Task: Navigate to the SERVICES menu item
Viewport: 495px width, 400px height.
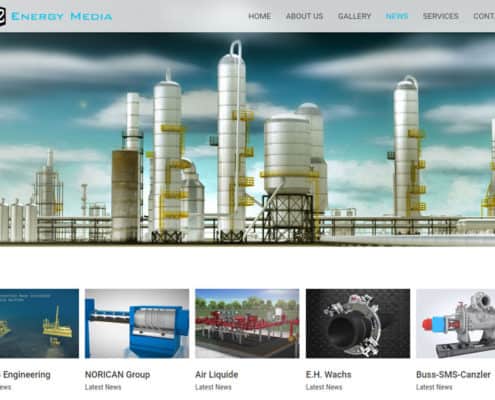Action: pyautogui.click(x=441, y=16)
